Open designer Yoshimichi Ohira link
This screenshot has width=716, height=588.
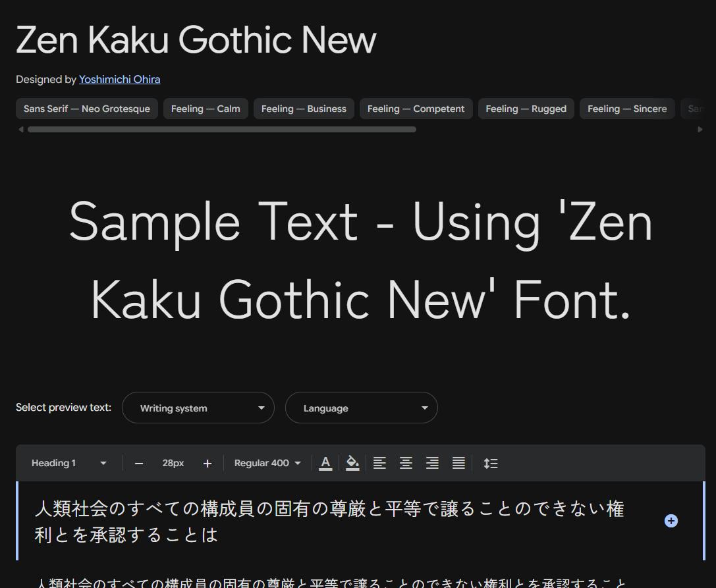point(120,80)
